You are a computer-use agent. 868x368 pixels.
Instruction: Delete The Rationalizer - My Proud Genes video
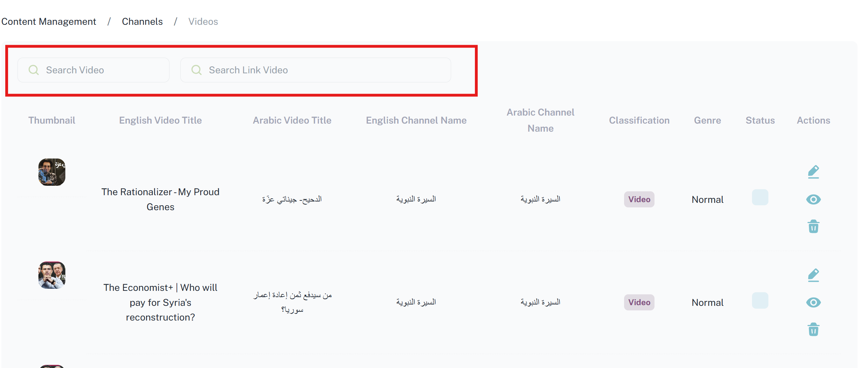(x=813, y=227)
